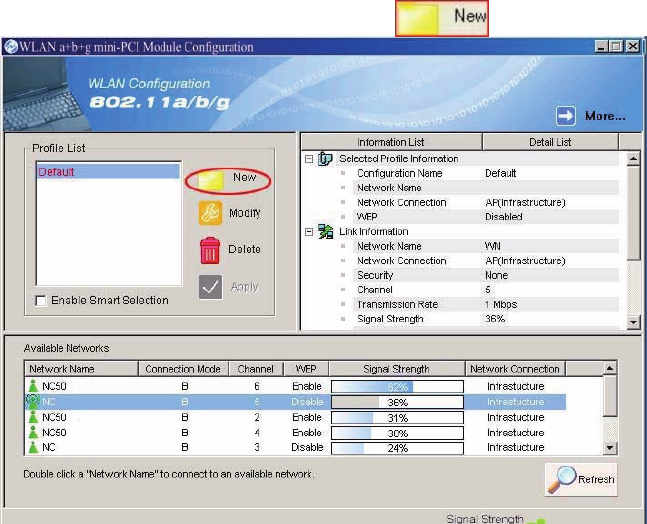Click the antenna icon of the 62% NC50 network
This screenshot has width=647, height=524.
point(33,386)
